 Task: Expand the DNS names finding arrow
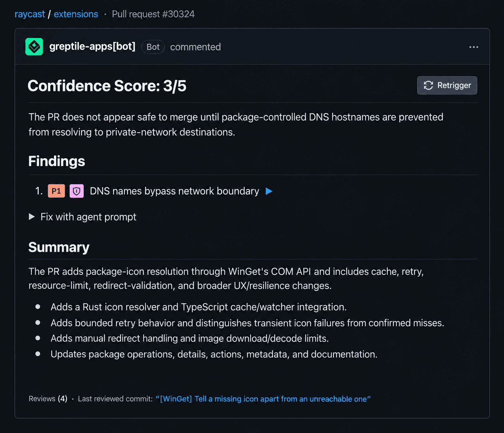[269, 191]
